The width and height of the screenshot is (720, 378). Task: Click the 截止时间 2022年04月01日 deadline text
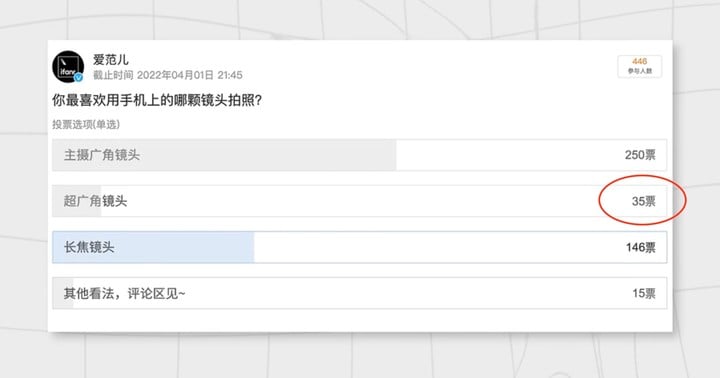[168, 75]
